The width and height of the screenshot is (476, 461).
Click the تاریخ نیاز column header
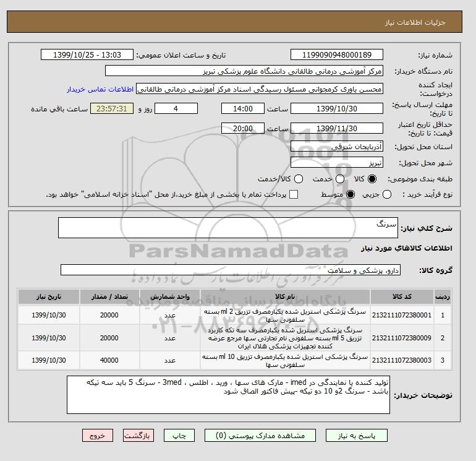pyautogui.click(x=49, y=296)
